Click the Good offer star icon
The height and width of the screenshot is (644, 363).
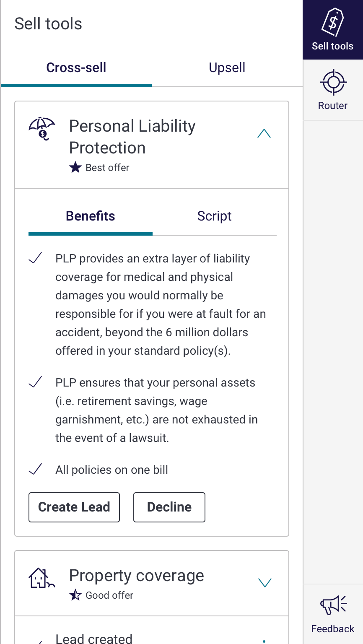(75, 595)
